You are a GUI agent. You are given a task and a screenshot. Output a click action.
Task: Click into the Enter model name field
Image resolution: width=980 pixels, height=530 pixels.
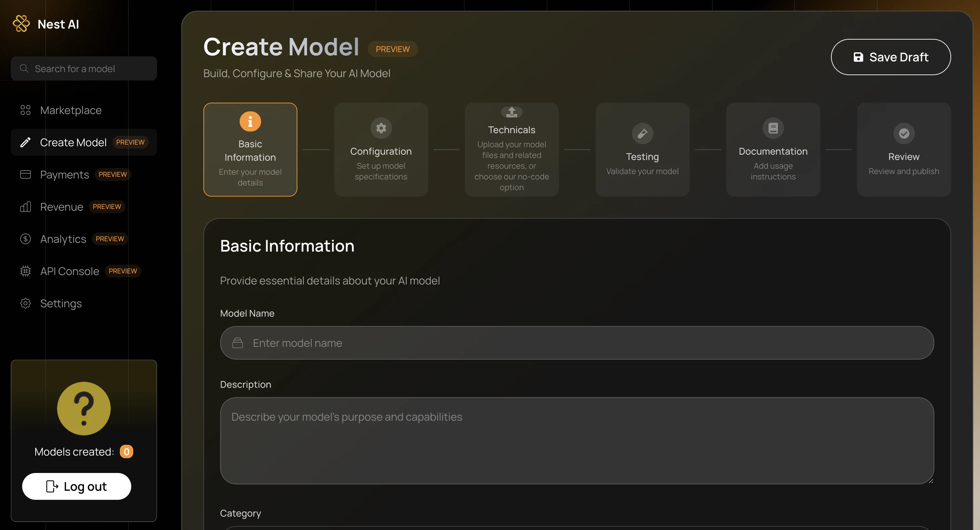click(x=577, y=343)
